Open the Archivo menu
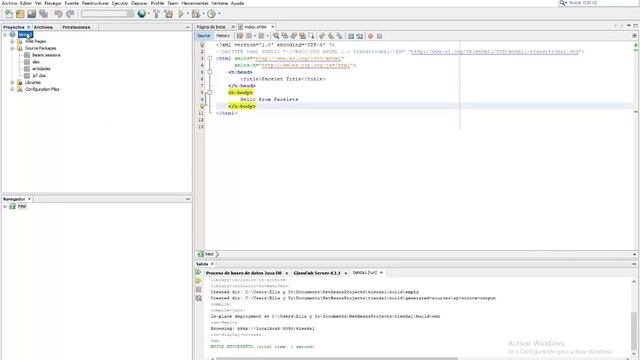The width and height of the screenshot is (640, 360). 9,3
